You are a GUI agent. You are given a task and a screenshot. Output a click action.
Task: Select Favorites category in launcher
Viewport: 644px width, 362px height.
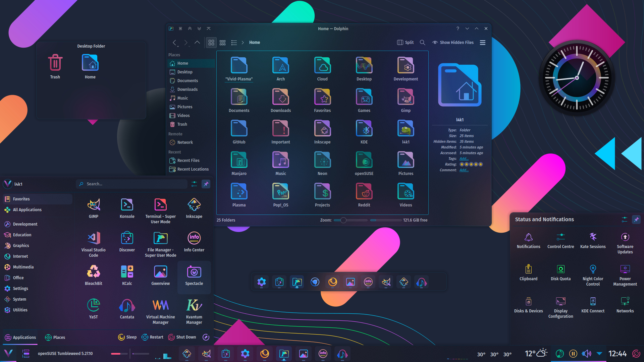point(38,199)
